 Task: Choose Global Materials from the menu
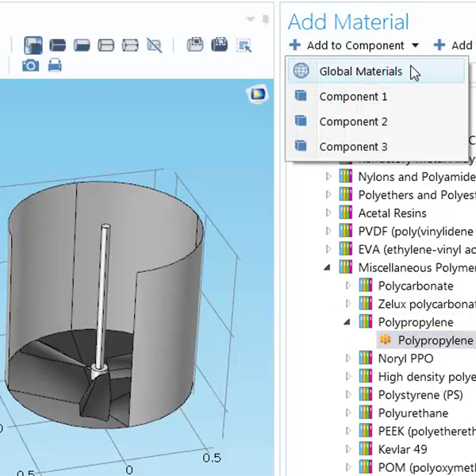coord(360,71)
